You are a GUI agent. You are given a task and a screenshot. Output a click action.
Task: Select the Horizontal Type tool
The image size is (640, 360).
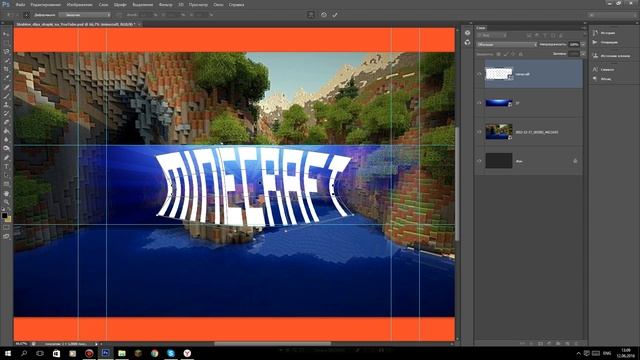(x=6, y=166)
